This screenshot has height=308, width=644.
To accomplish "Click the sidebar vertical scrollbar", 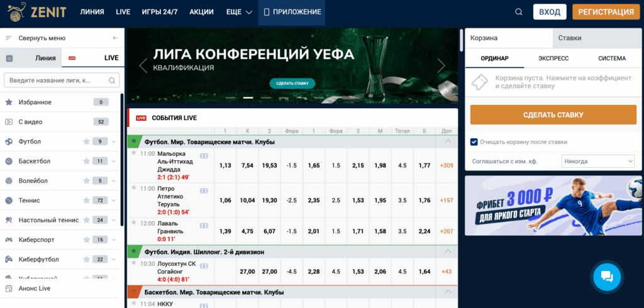I will coord(122,160).
